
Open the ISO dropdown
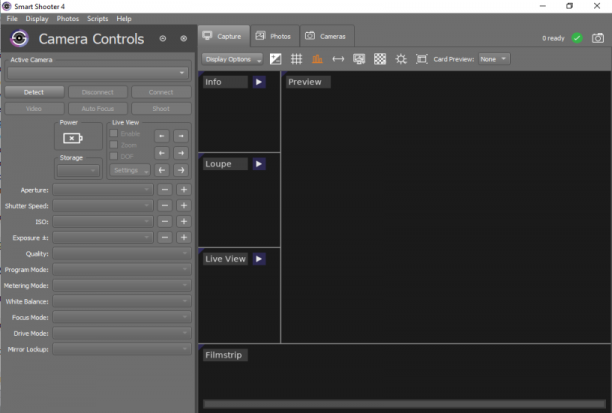[x=103, y=222]
